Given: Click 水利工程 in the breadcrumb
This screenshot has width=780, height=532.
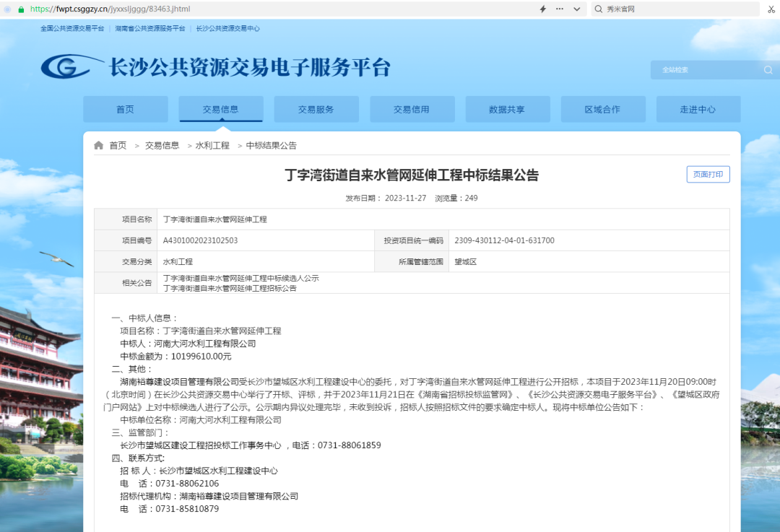Looking at the screenshot, I should 212,145.
